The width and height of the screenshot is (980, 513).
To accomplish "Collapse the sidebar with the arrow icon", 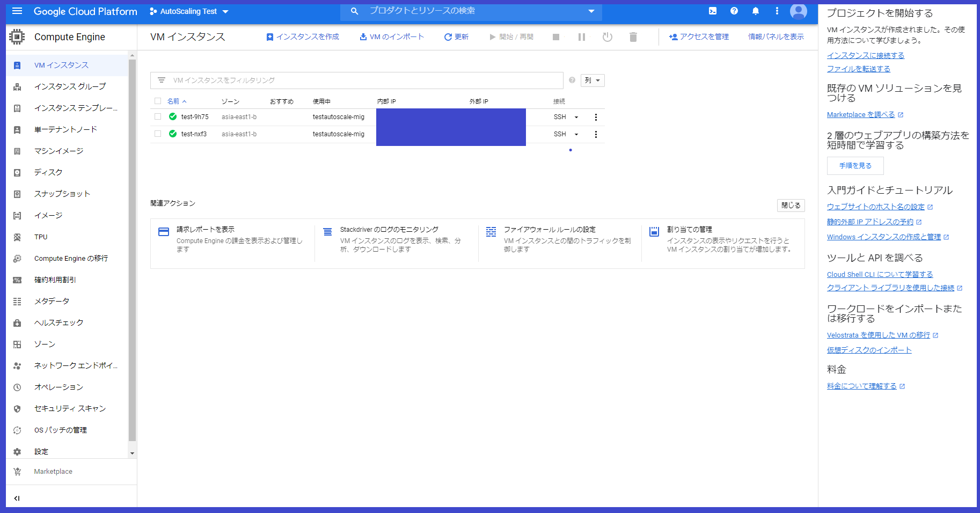I will click(17, 499).
